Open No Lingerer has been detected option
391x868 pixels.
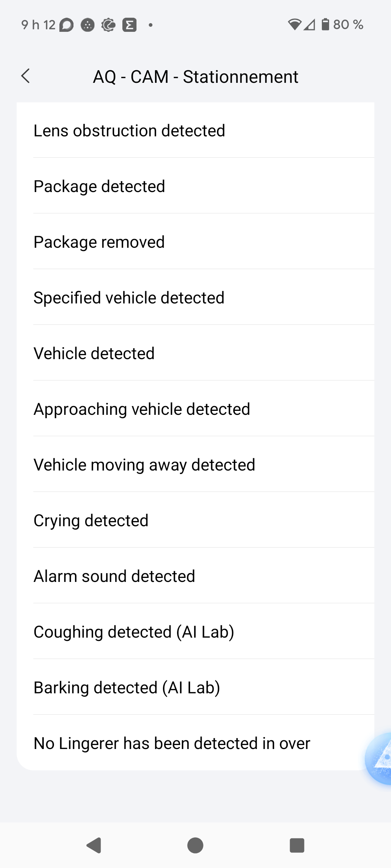click(181, 743)
